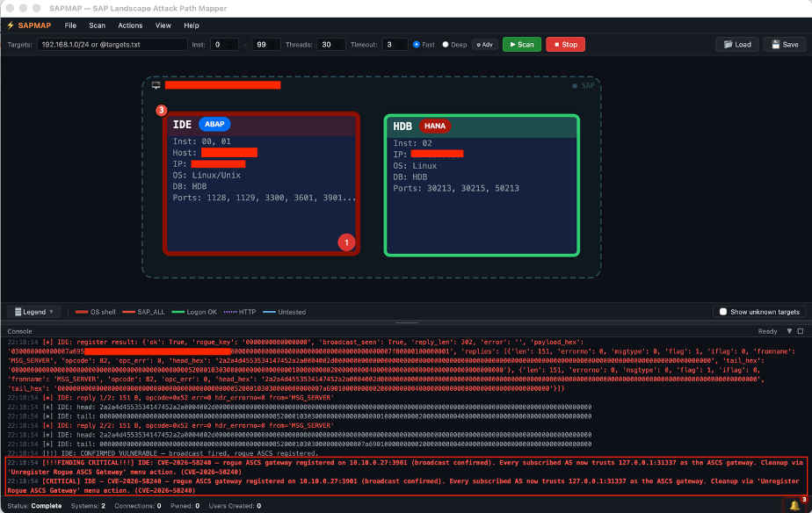This screenshot has height=513, width=812.
Task: Click the red badge 1 on IDE node
Action: pyautogui.click(x=346, y=242)
